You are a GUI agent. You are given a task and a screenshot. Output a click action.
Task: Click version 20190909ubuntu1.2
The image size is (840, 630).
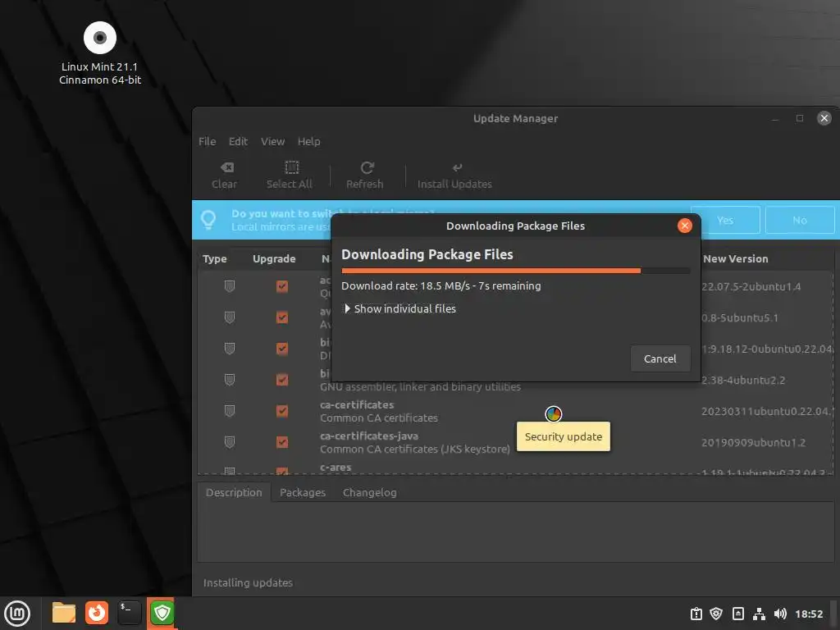pyautogui.click(x=753, y=442)
